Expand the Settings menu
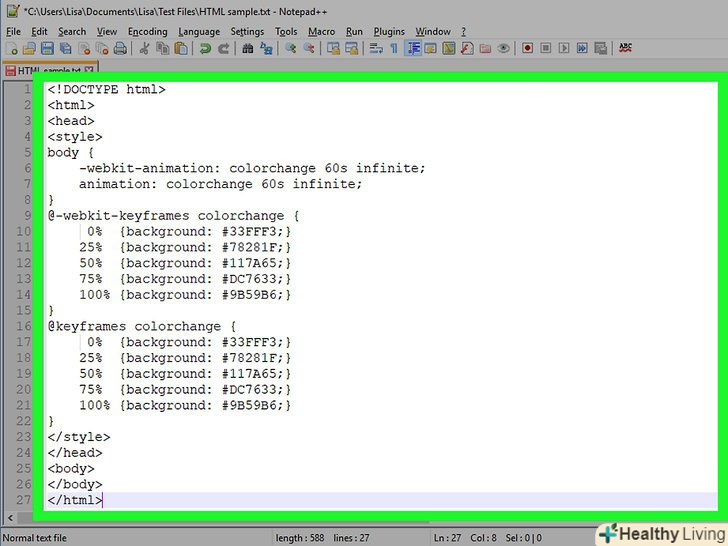 point(247,31)
